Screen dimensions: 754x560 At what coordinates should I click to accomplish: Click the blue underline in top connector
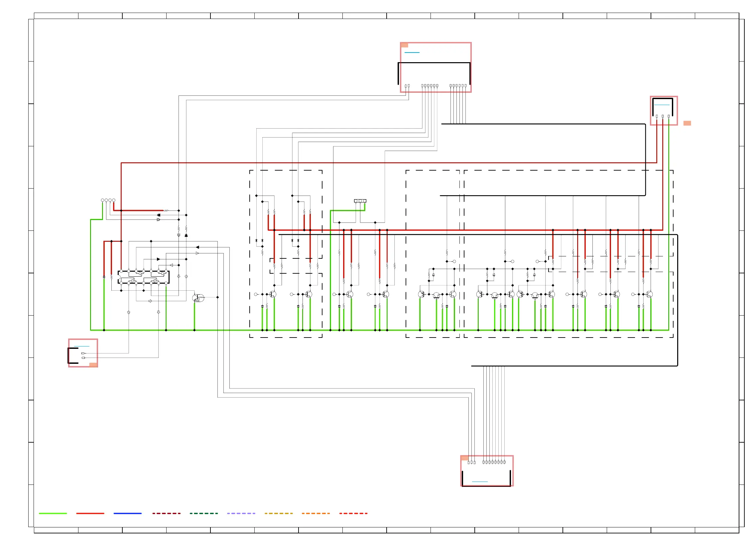point(412,53)
